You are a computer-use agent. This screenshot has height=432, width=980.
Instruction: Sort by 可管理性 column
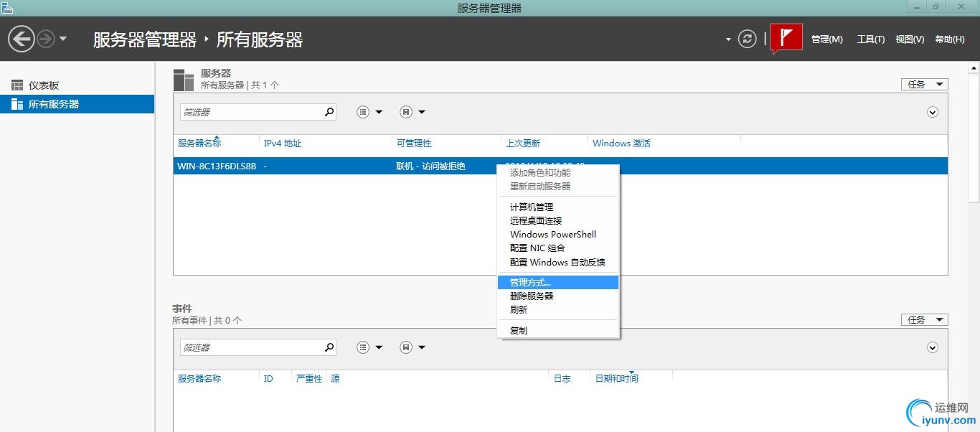pyautogui.click(x=414, y=144)
